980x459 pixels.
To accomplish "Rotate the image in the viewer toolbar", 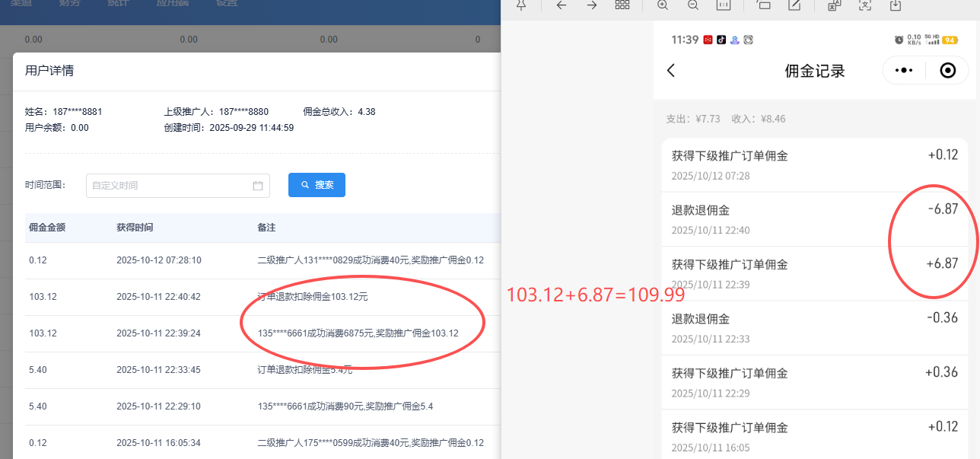I will [763, 5].
